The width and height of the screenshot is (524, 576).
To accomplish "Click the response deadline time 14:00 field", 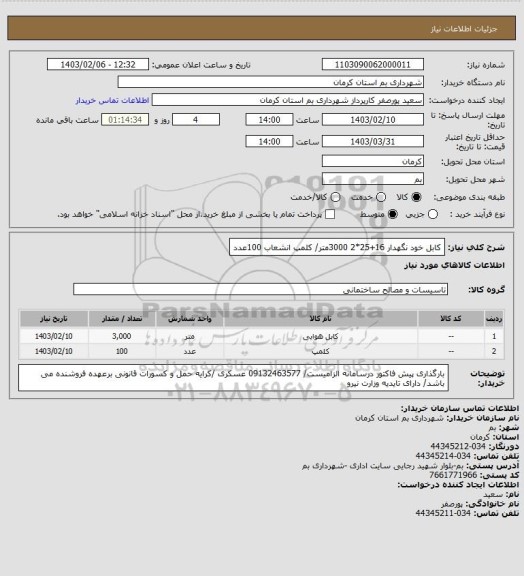I will (269, 120).
